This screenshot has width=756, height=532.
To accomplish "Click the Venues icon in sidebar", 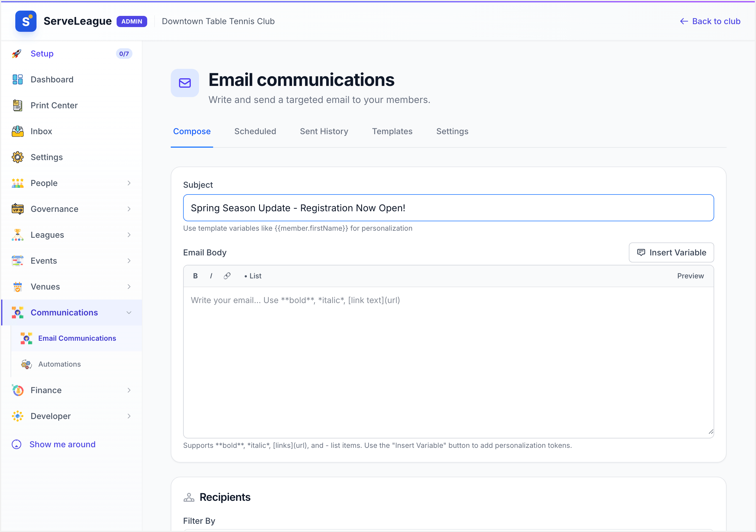I will [17, 287].
